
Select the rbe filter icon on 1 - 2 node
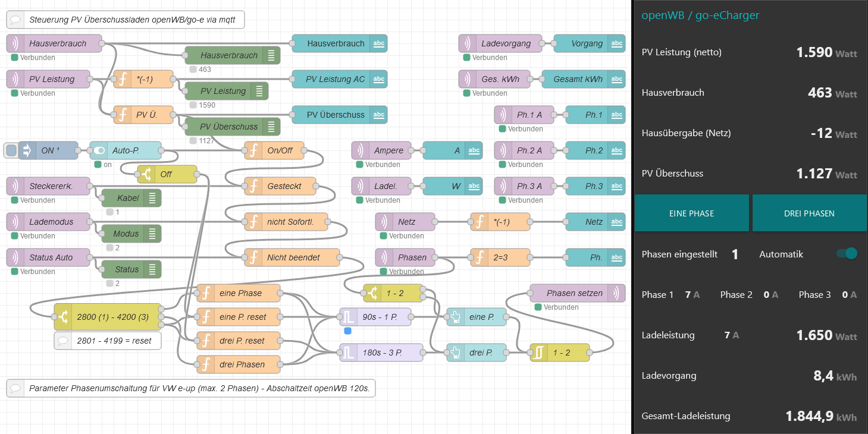click(x=539, y=353)
